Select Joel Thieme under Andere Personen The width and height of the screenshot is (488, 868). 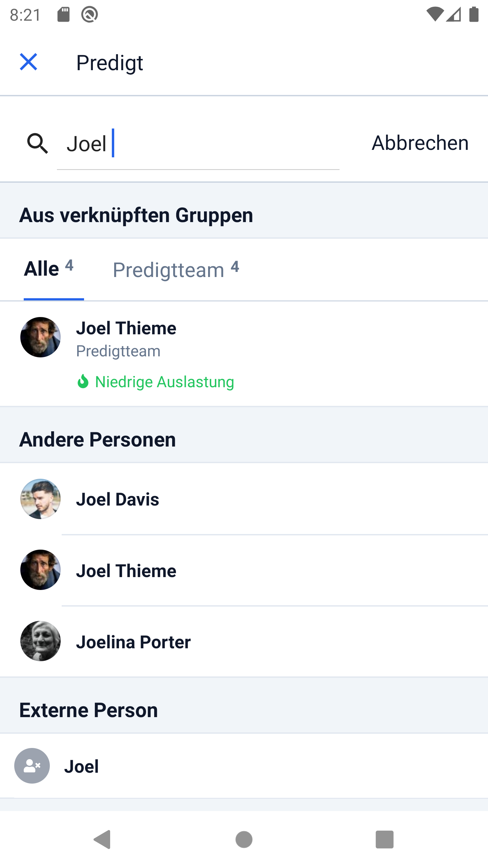(244, 570)
